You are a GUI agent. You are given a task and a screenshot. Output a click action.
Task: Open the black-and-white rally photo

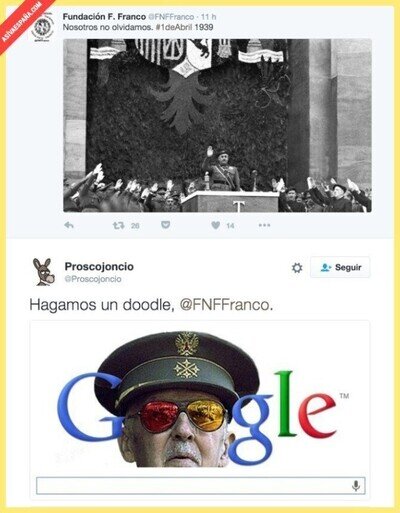click(217, 125)
